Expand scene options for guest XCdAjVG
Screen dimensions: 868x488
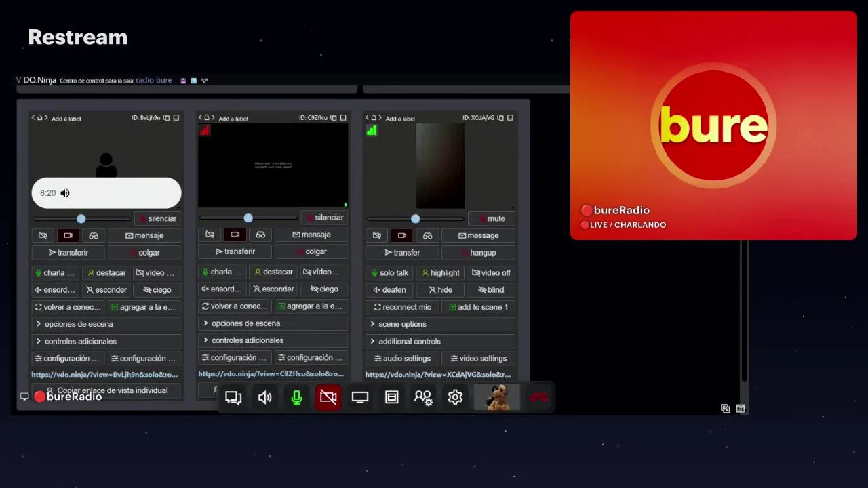[440, 324]
